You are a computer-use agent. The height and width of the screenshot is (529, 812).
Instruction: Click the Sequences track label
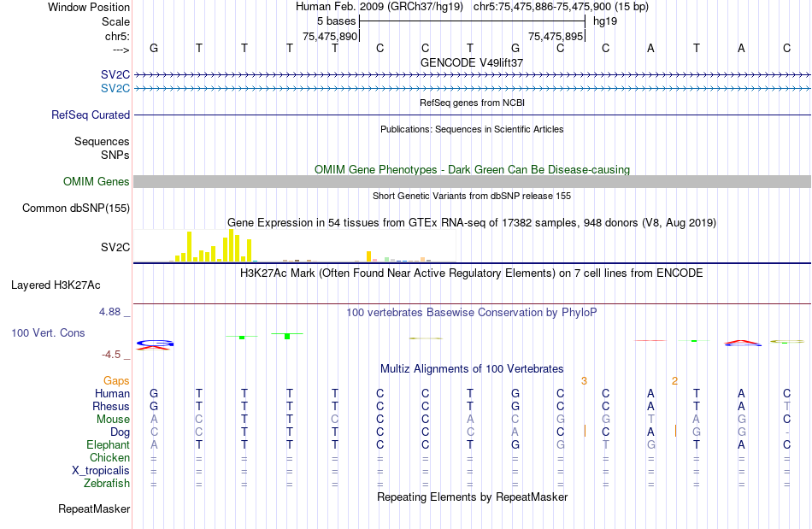pos(102,141)
